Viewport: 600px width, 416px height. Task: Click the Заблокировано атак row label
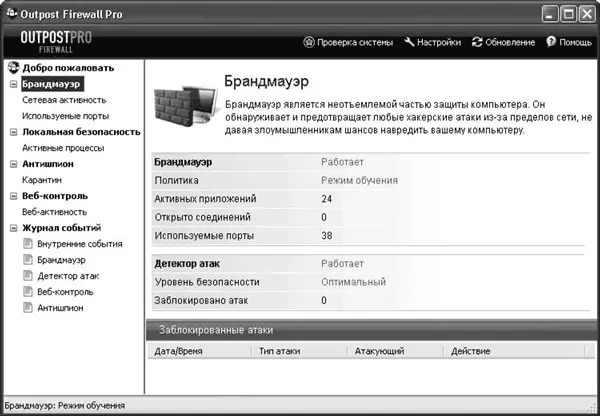201,300
